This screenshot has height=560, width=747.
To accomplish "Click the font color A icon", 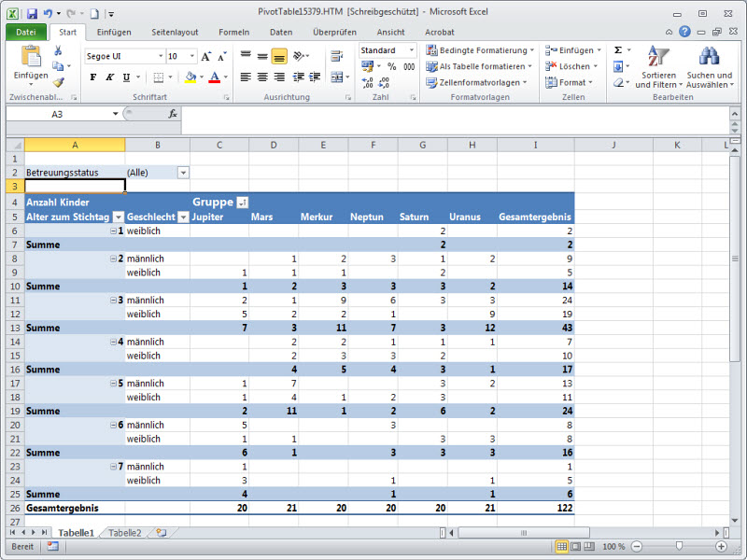I will tap(215, 77).
